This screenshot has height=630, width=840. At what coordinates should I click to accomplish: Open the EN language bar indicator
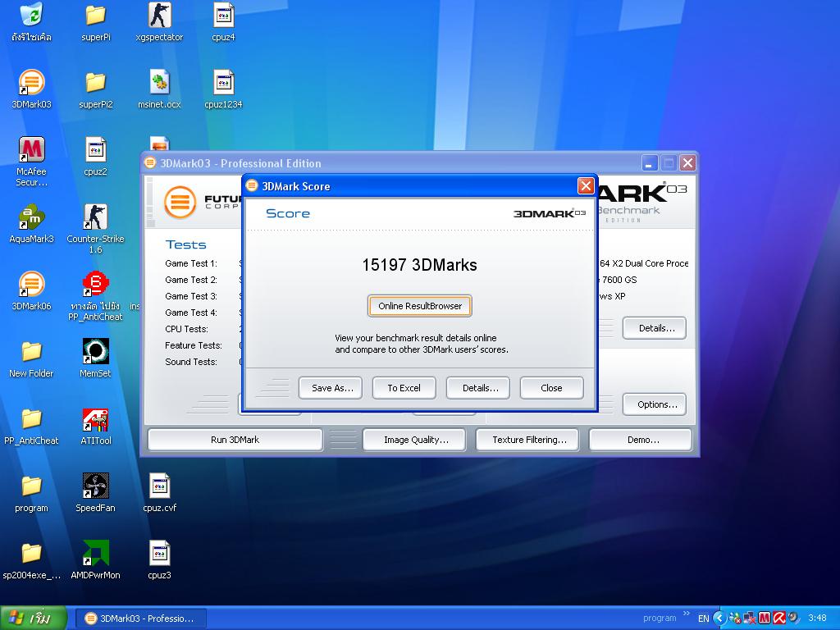(703, 619)
